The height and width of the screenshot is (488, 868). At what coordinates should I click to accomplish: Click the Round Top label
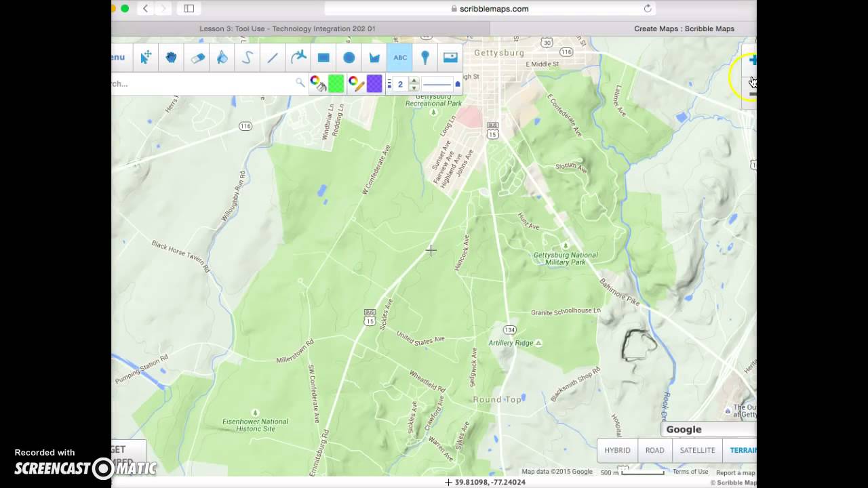(x=497, y=400)
